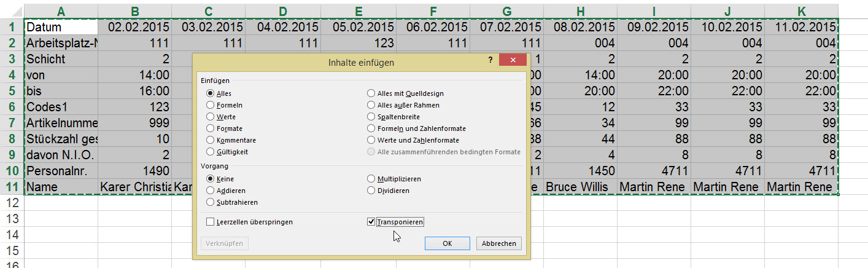This screenshot has height=268, width=868.
Task: Select the Gültigkeit radio button
Action: 211,152
